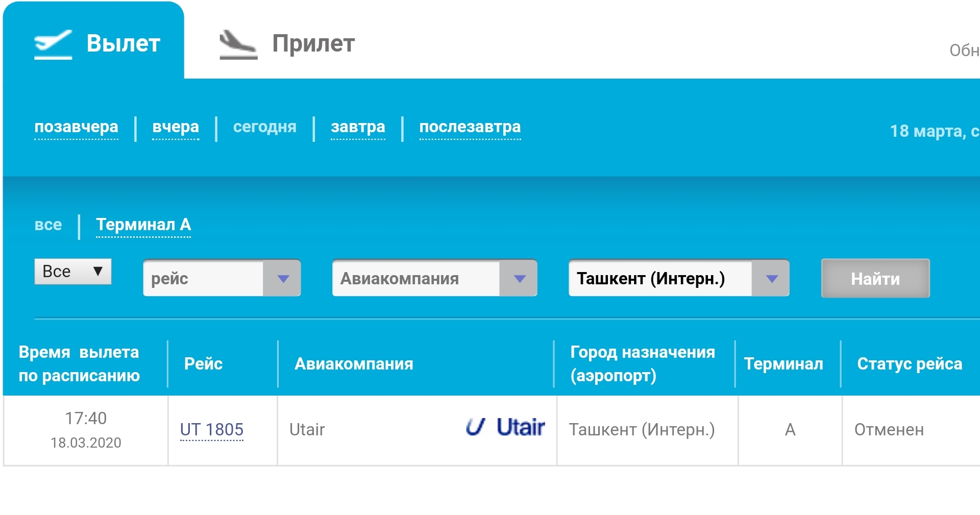
Task: Switch to the Вылет tab
Action: click(x=123, y=43)
